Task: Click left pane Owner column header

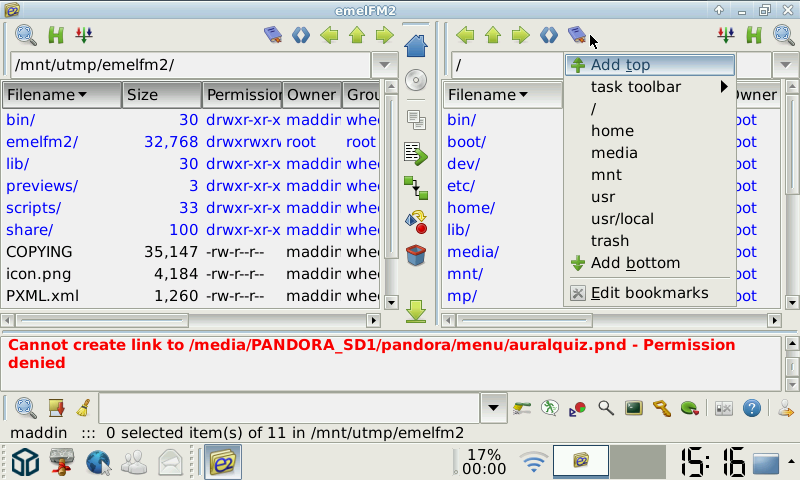Action: pos(312,94)
